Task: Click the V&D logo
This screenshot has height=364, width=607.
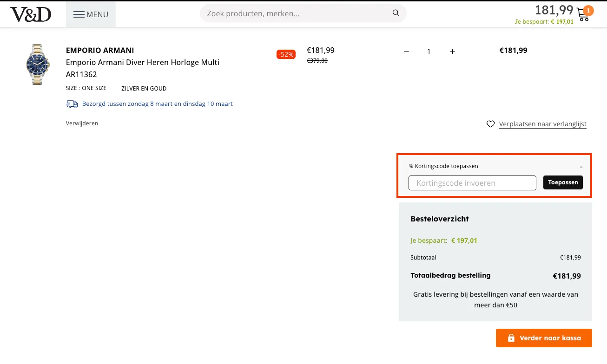Action: 31,14
